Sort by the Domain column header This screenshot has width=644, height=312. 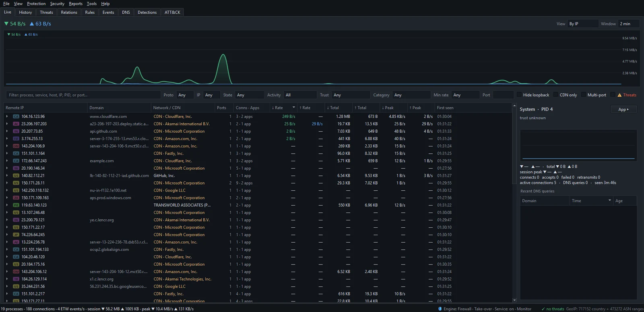point(119,108)
